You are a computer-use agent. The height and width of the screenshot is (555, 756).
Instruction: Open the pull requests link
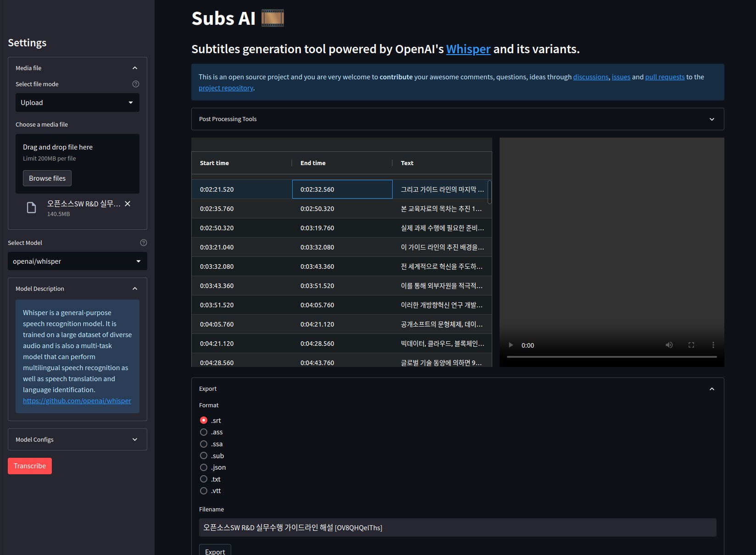coord(665,77)
